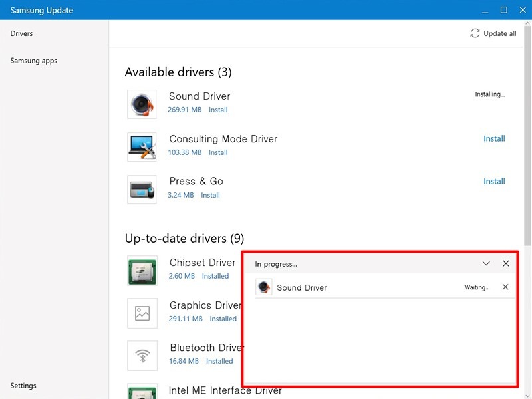Click Sound Driver name in progress panel
Image resolution: width=532 pixels, height=399 pixels.
[x=302, y=288]
